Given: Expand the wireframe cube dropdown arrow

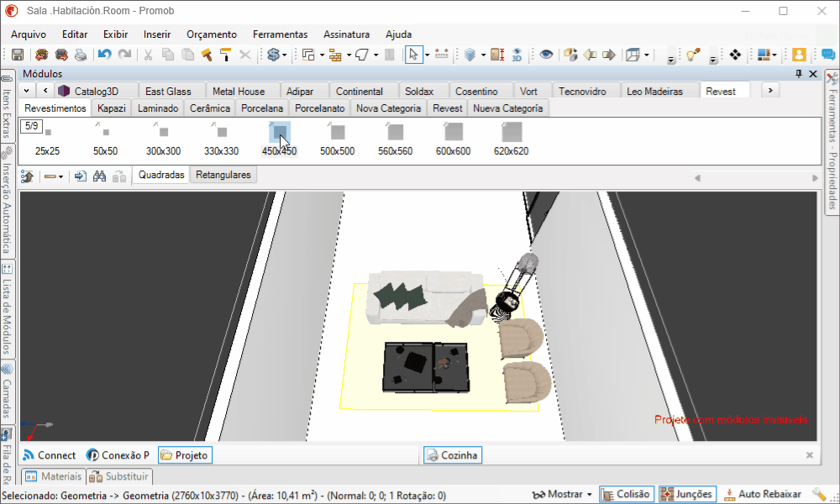Looking at the screenshot, I should [647, 55].
